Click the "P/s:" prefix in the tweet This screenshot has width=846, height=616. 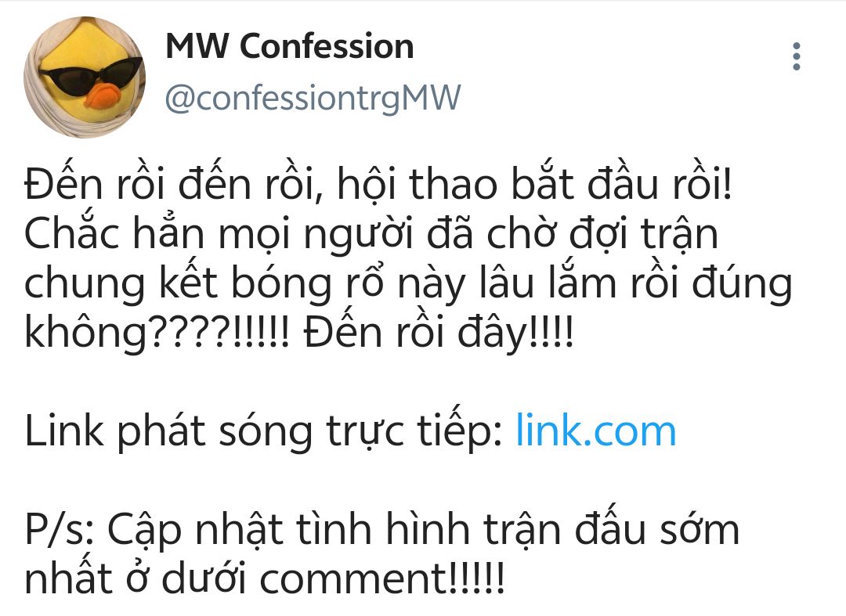(x=59, y=531)
